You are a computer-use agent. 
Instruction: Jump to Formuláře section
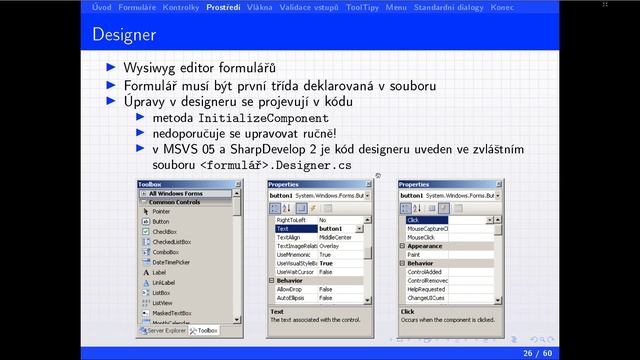click(x=137, y=7)
